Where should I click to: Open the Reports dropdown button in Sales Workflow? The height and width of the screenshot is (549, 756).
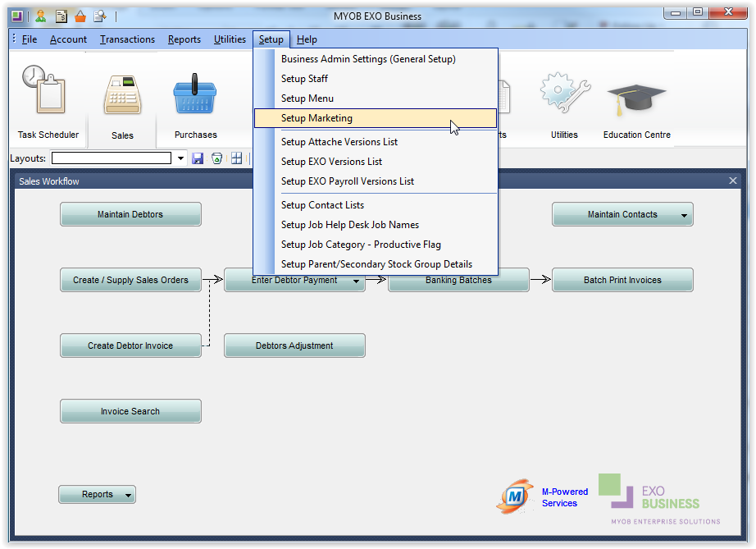click(x=97, y=495)
